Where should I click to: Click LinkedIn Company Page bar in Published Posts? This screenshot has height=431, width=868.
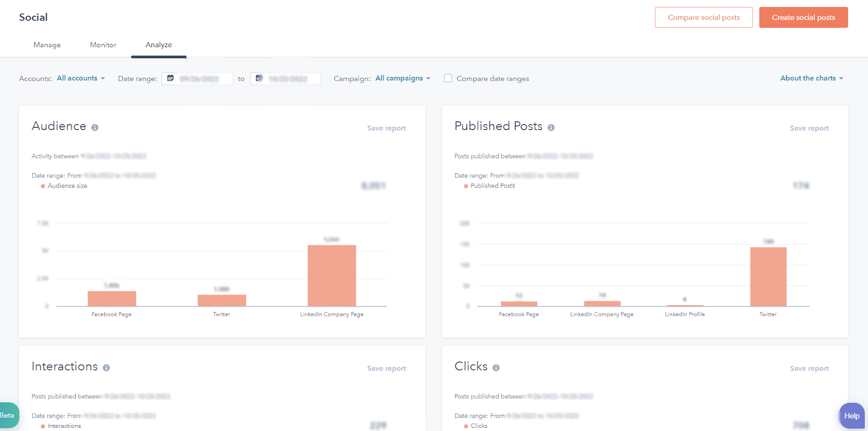[602, 303]
